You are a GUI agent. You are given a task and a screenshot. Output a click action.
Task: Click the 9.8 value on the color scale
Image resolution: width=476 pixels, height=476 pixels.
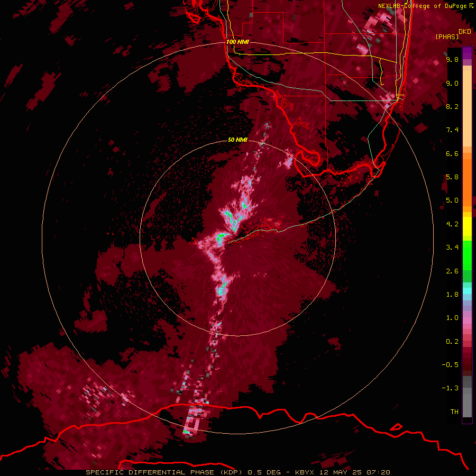click(452, 59)
